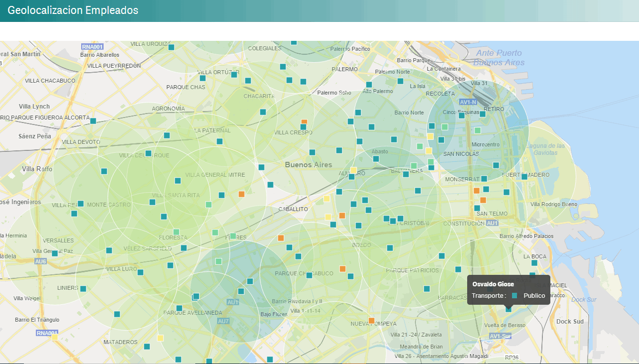The width and height of the screenshot is (639, 364).
Task: Click the yellow marker below the RNA001 shield at bottom left
Action: (x=54, y=337)
